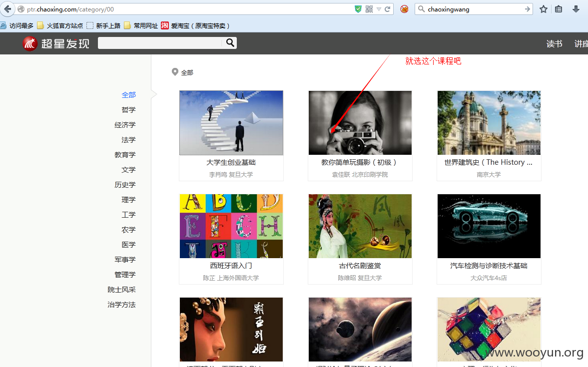Submit browser search with the go arrow
The height and width of the screenshot is (367, 588).
(x=527, y=9)
